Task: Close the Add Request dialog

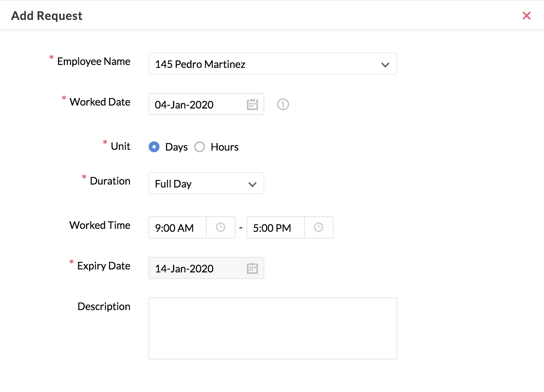Action: pyautogui.click(x=526, y=16)
